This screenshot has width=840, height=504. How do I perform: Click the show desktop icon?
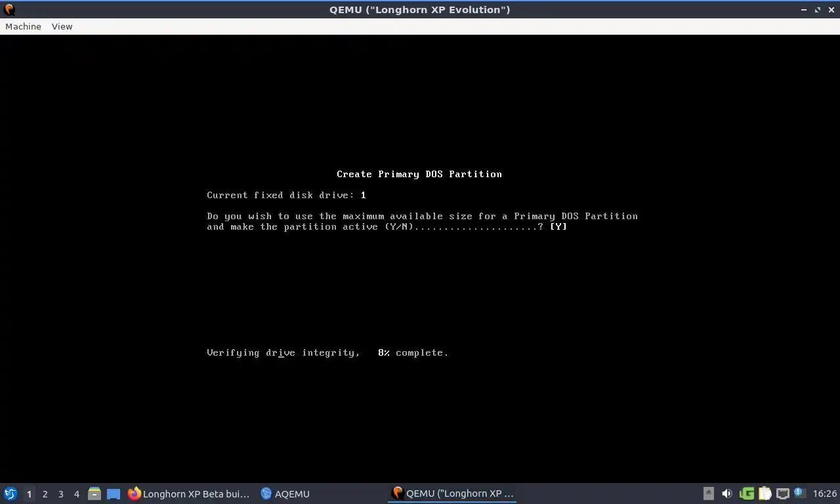114,493
